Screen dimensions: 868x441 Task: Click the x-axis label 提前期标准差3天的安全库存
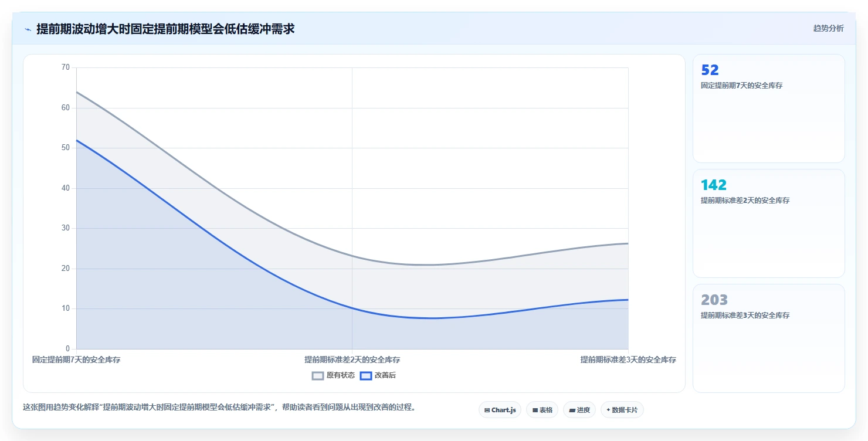(x=628, y=359)
